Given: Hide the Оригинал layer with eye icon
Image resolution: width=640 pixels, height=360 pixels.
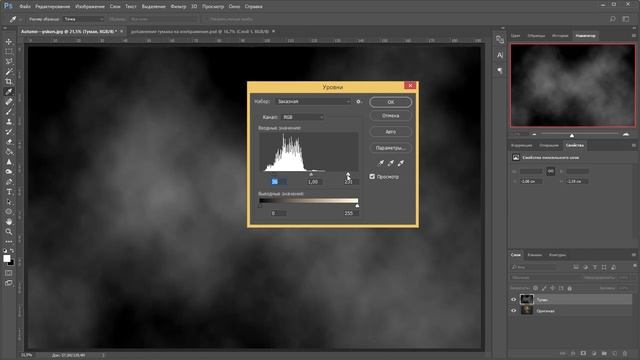Looking at the screenshot, I should [513, 311].
